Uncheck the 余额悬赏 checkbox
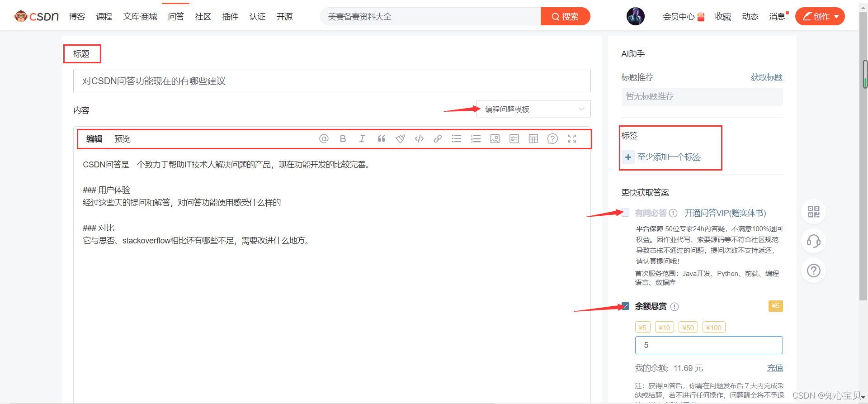 tap(625, 306)
